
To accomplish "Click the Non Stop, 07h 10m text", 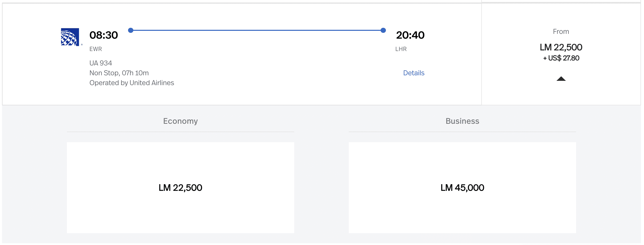I will click(x=119, y=73).
